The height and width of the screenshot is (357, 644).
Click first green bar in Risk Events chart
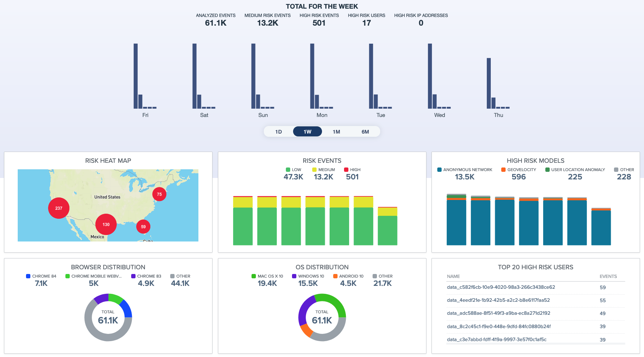pos(243,226)
